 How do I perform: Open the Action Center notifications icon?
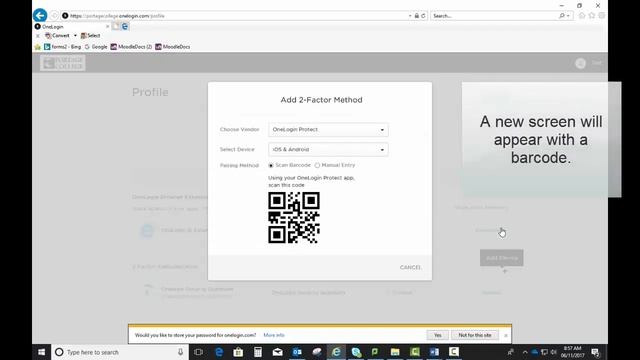click(596, 352)
